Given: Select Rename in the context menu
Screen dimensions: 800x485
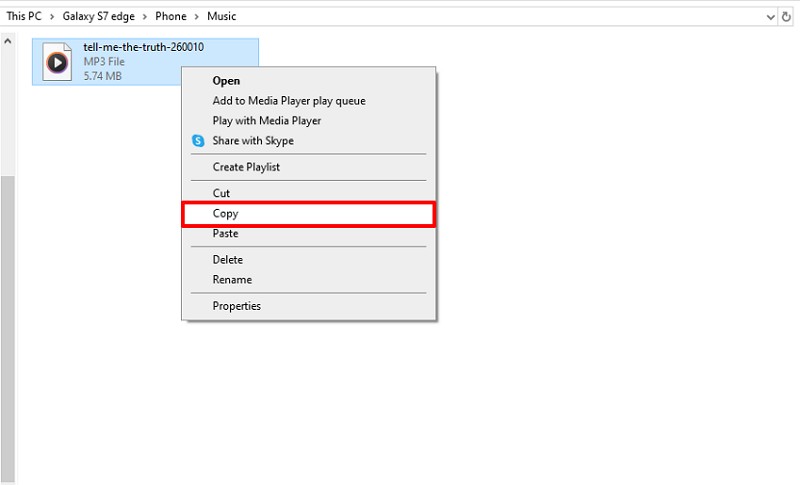Looking at the screenshot, I should 308,279.
